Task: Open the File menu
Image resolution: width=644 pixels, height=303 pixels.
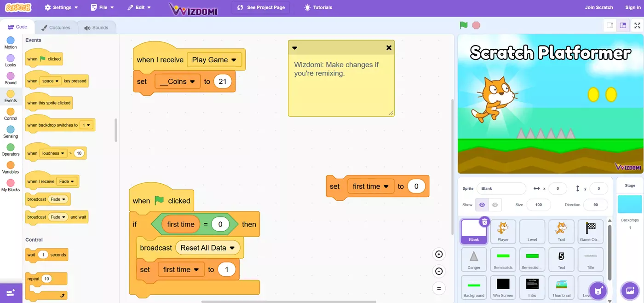Action: tap(102, 7)
